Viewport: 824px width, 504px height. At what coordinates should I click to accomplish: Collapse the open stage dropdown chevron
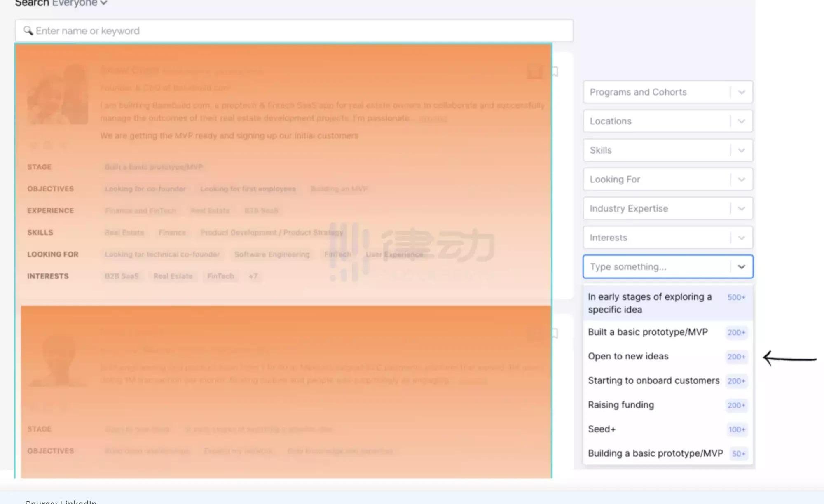[741, 267]
